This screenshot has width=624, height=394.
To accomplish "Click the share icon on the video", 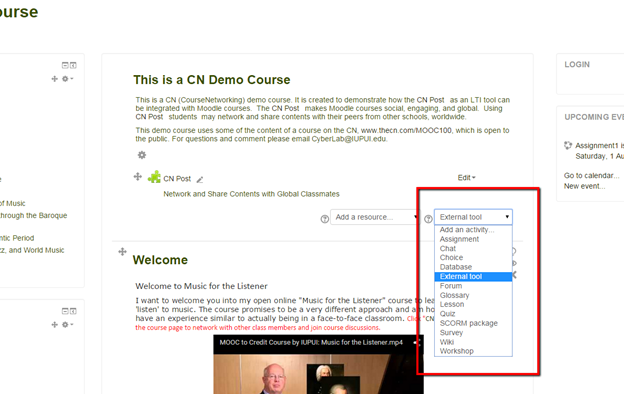I will (x=417, y=342).
